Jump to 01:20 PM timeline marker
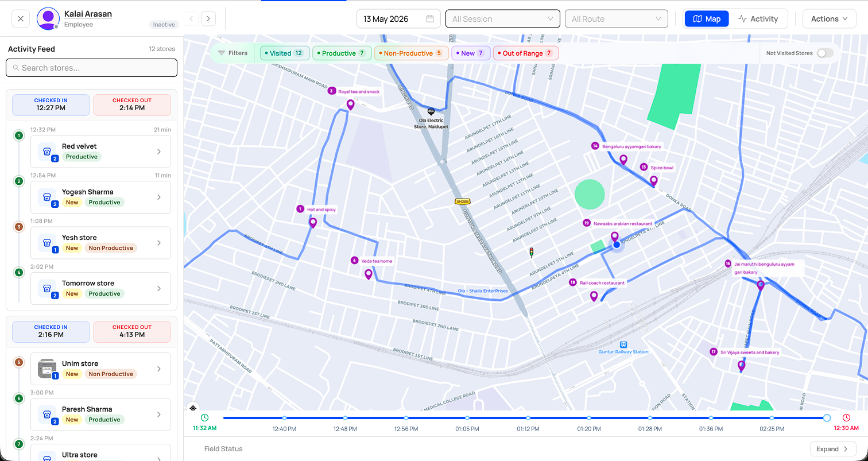 click(x=588, y=418)
